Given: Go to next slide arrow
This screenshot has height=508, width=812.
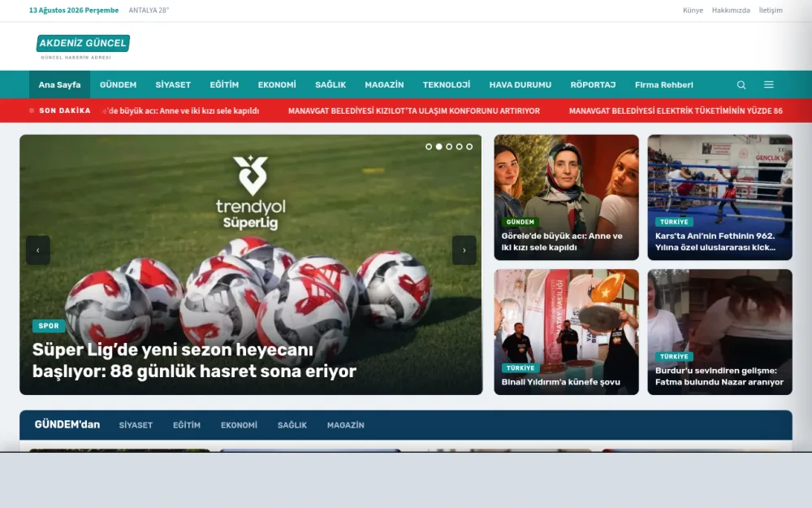Looking at the screenshot, I should [464, 250].
